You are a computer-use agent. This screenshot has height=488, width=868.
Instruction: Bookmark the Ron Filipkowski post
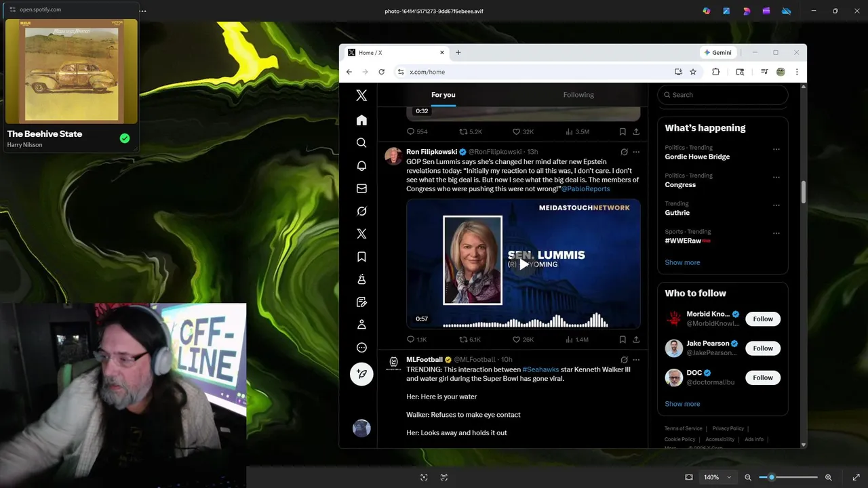coord(623,340)
